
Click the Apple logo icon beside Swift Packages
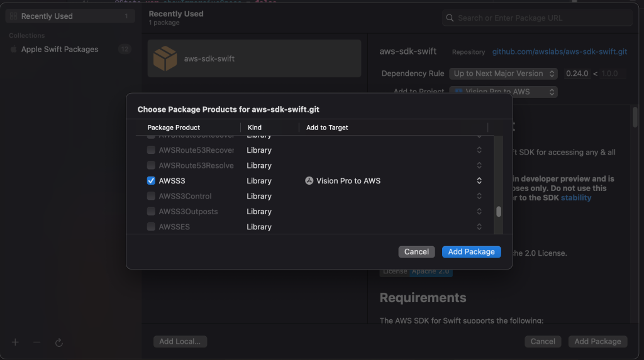pos(14,49)
